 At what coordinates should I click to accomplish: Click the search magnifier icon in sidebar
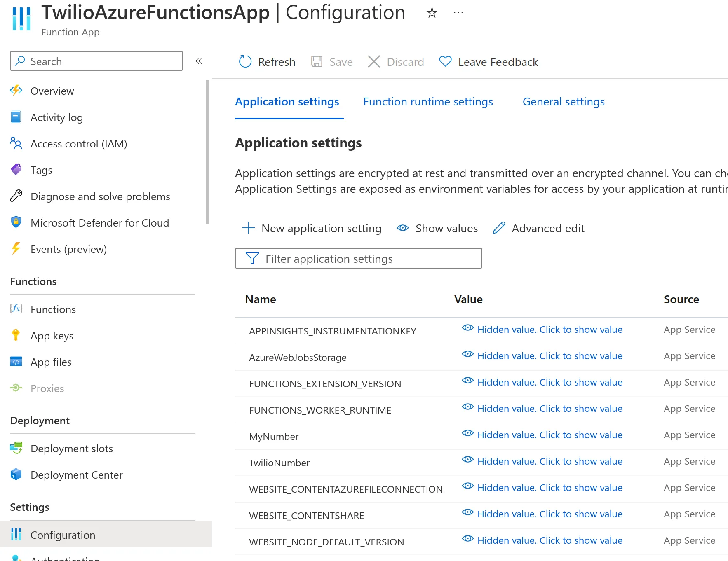[20, 61]
